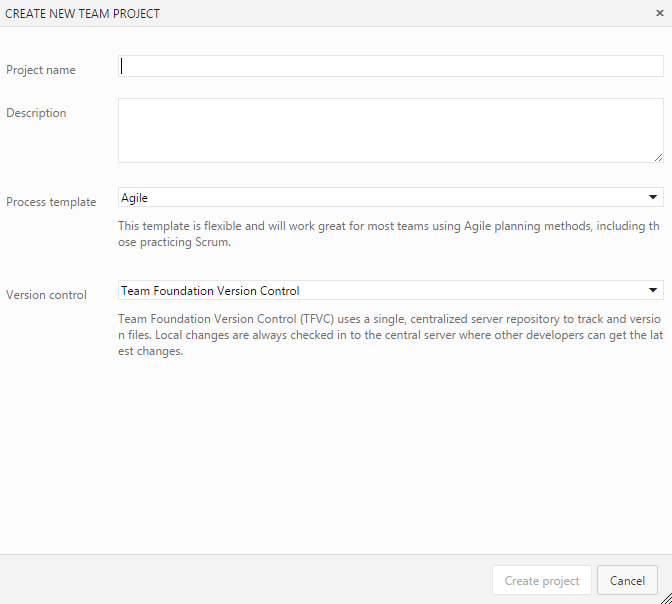Image resolution: width=672 pixels, height=604 pixels.
Task: Click the Project name text field
Action: (390, 66)
